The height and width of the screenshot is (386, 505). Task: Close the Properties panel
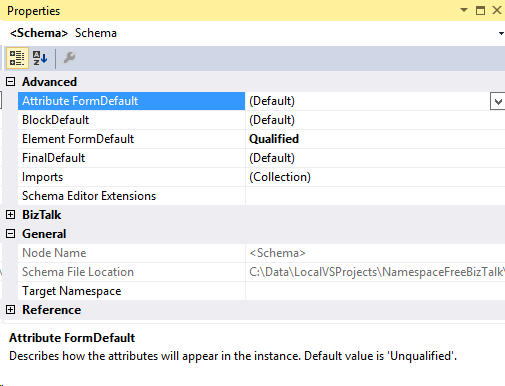point(497,10)
